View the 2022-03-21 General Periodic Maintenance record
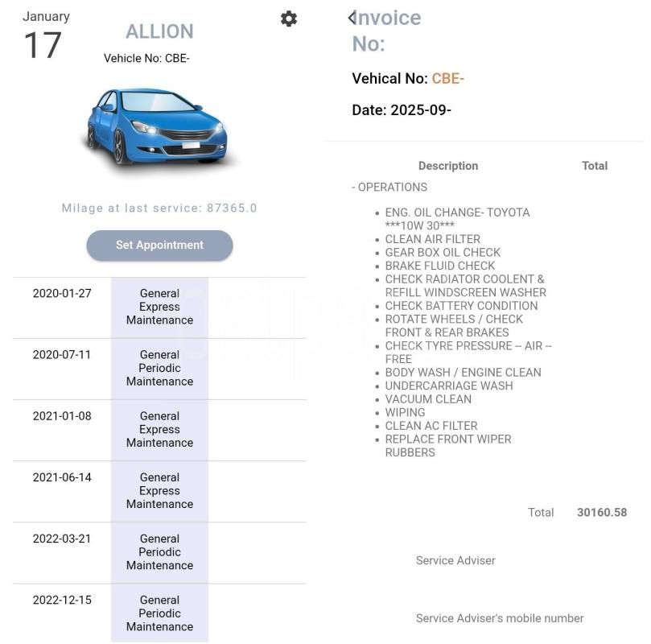651x644 pixels. click(159, 551)
